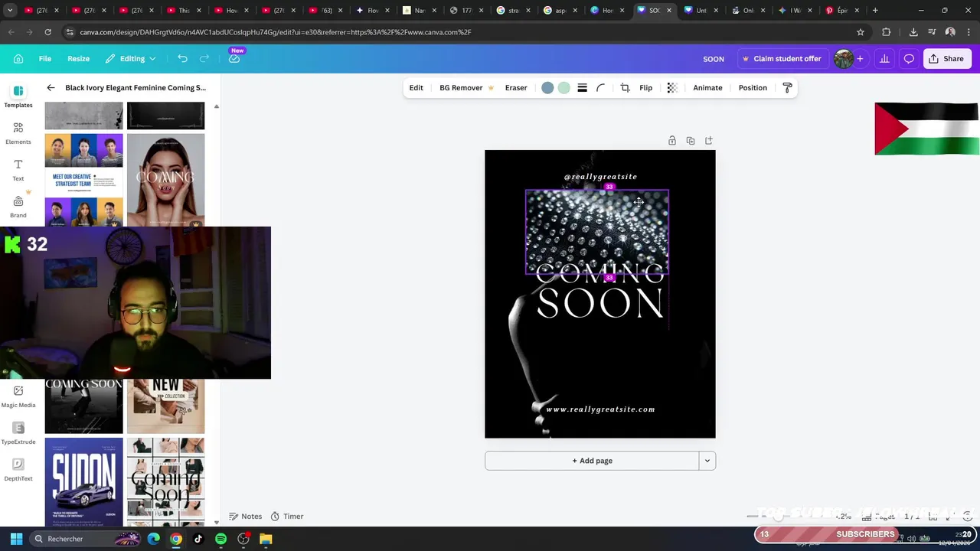Select collage Coming Soon template thumbnail
The image size is (980, 551).
[165, 482]
